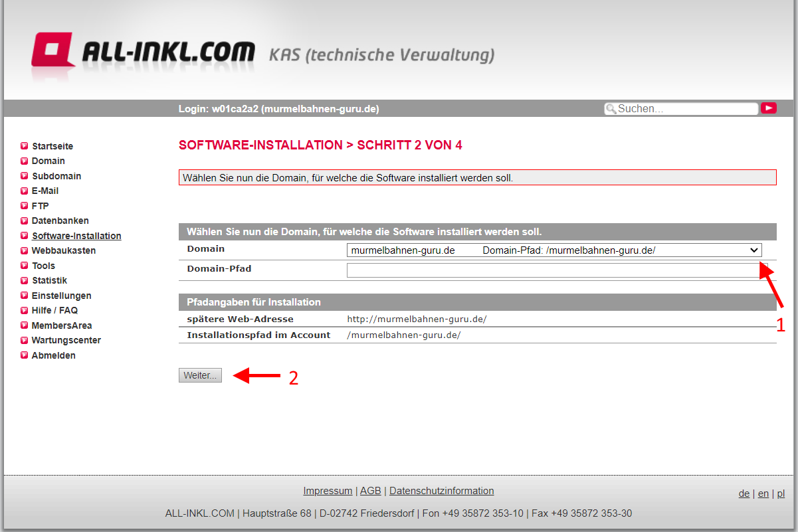Open the AGB footer link
Screen dimensions: 798x532
[371, 491]
